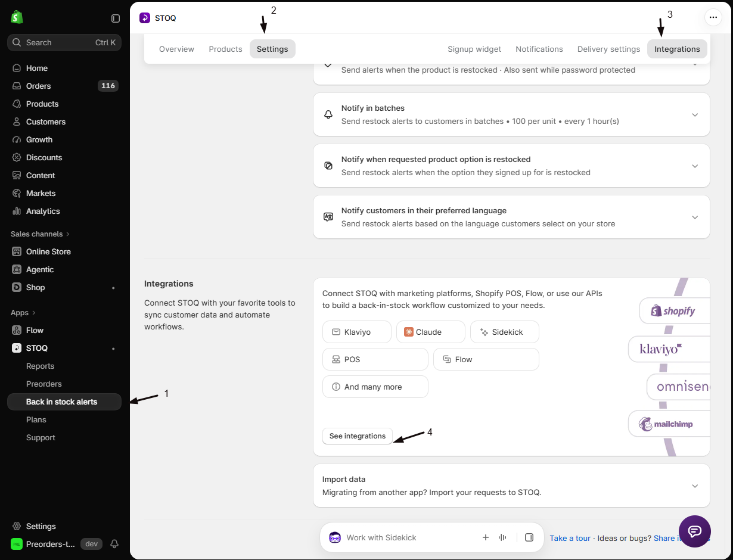
Task: Open Back in stock alerts
Action: point(64,402)
